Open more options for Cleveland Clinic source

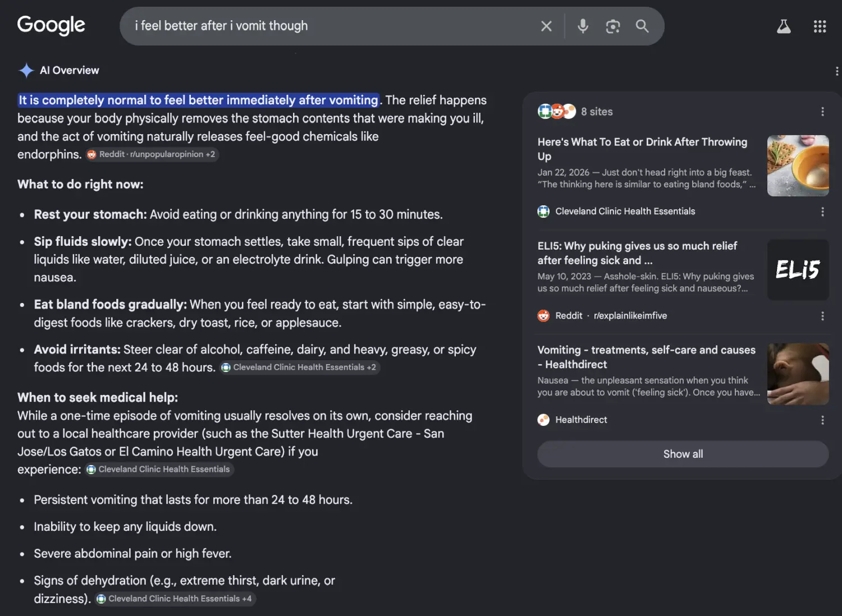pos(822,212)
